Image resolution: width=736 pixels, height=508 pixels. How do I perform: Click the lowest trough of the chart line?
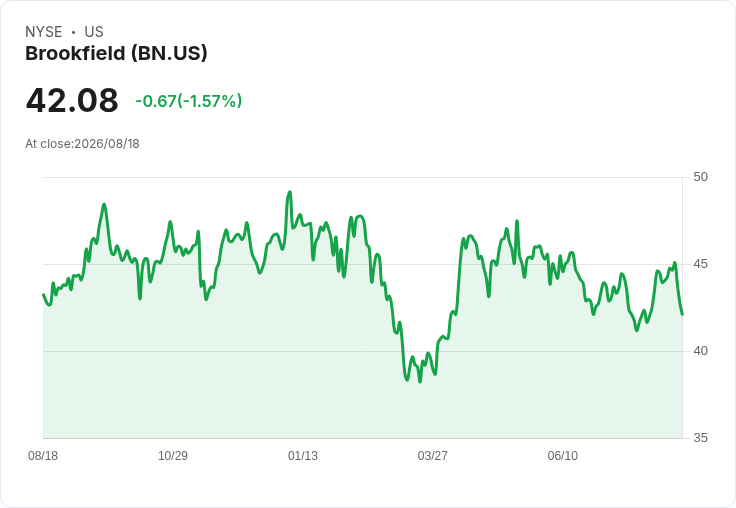(420, 382)
